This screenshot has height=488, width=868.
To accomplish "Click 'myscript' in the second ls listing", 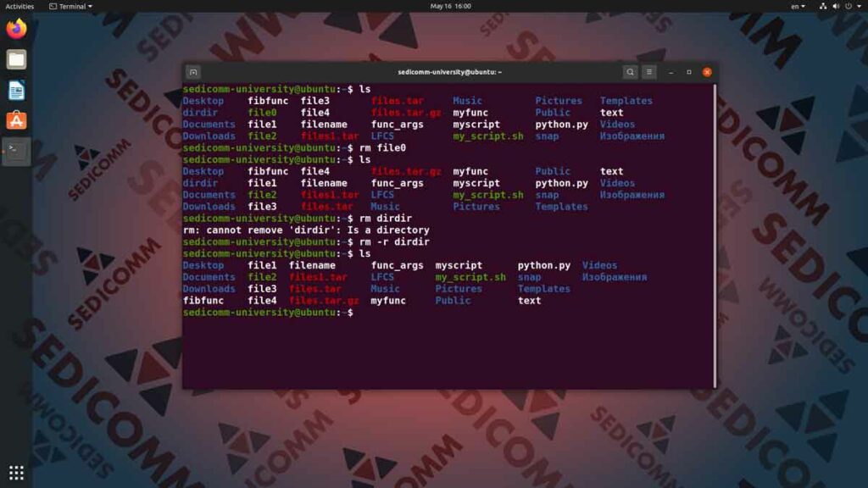I will coord(476,183).
